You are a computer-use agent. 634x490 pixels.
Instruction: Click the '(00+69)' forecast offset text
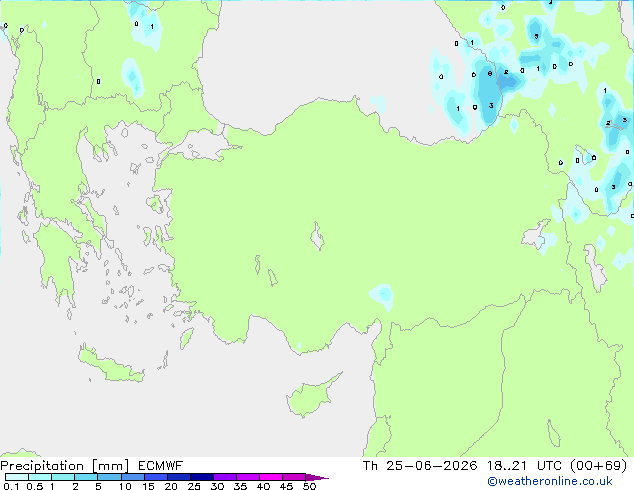(599, 466)
